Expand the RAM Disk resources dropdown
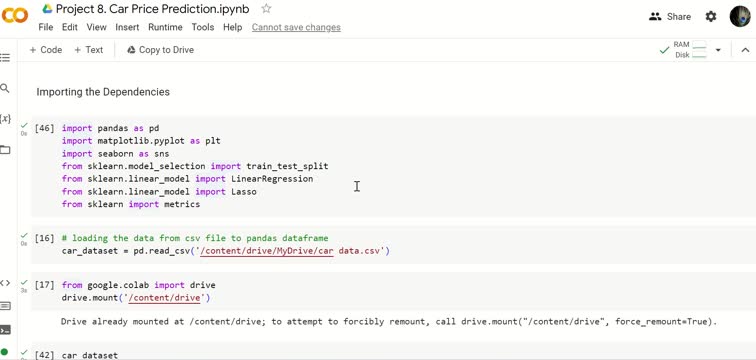This screenshot has height=360, width=756. tap(718, 50)
